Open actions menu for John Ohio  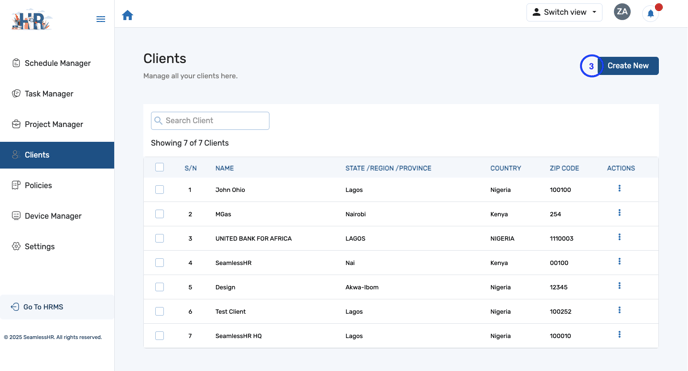[619, 188]
